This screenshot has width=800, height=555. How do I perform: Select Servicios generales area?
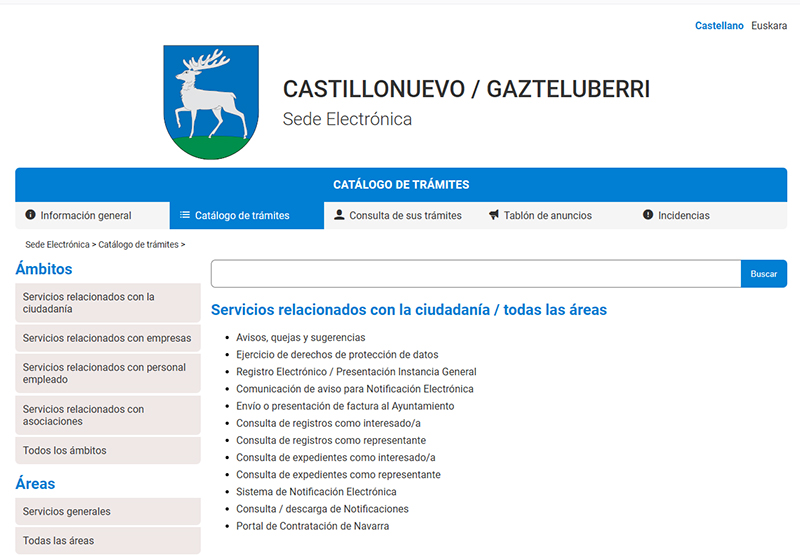click(x=108, y=512)
